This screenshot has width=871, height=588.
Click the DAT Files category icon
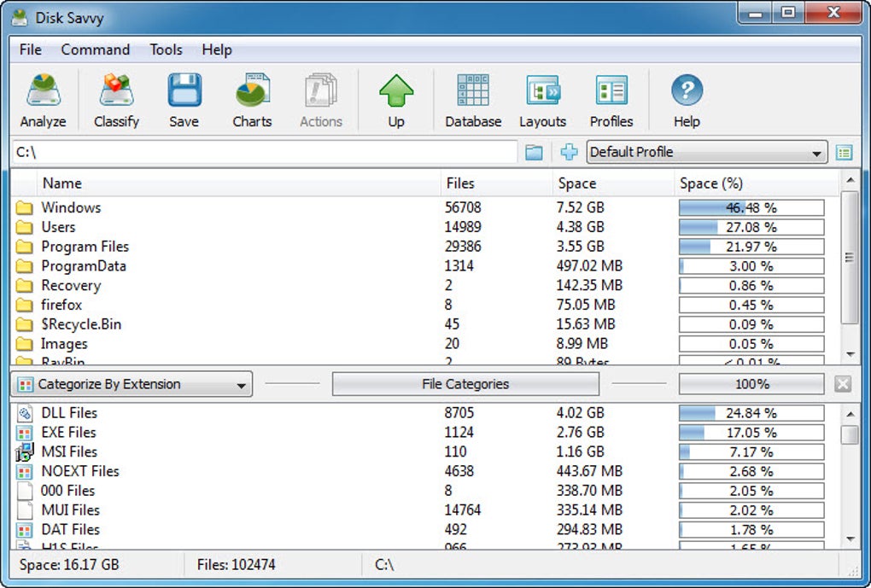(25, 530)
